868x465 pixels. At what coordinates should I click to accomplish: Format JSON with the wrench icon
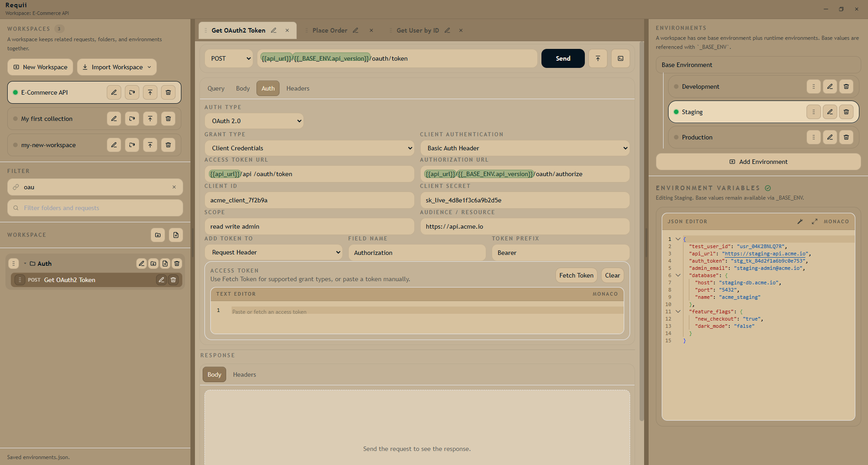pyautogui.click(x=800, y=221)
